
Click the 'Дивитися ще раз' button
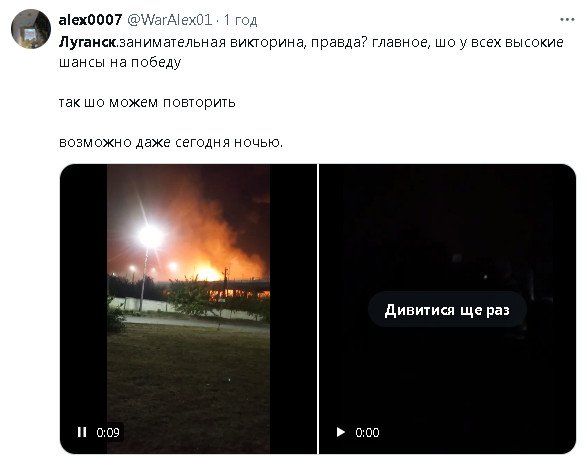pyautogui.click(x=447, y=310)
